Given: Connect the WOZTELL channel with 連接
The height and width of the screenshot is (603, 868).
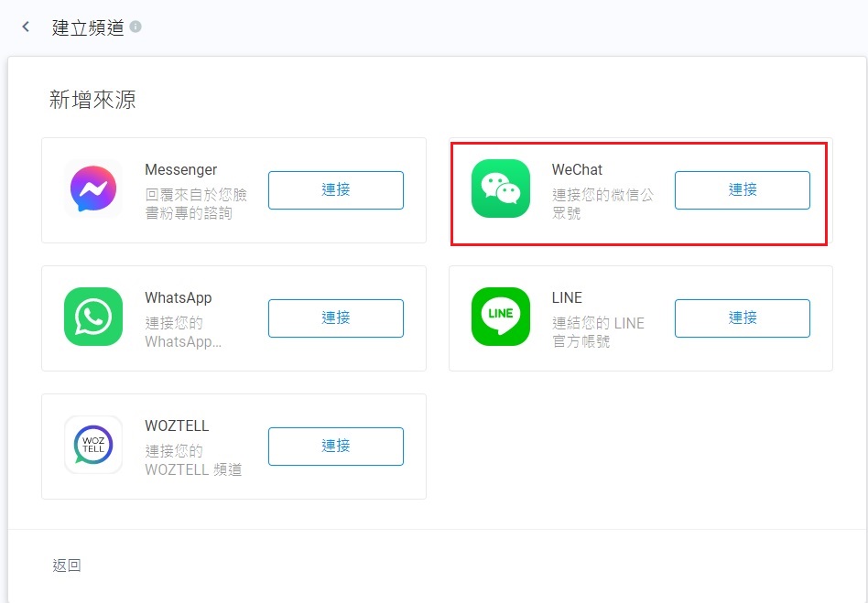Looking at the screenshot, I should click(336, 447).
